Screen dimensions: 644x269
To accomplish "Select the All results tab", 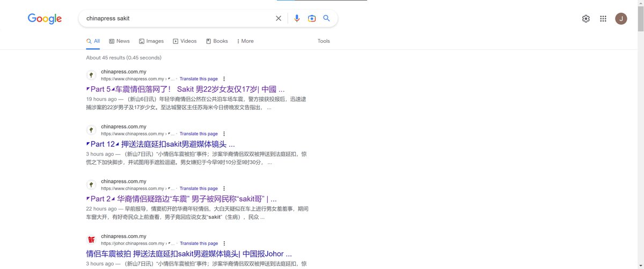I will [93, 41].
